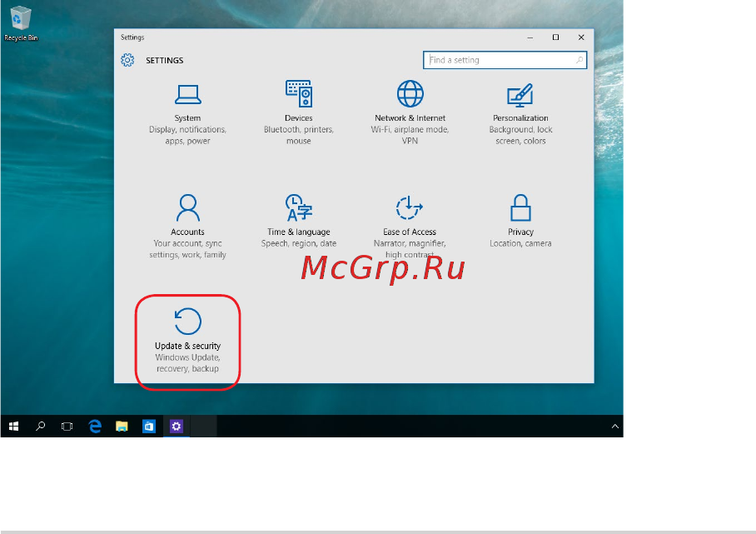
Task: Open the Store app on taskbar
Action: (x=149, y=426)
